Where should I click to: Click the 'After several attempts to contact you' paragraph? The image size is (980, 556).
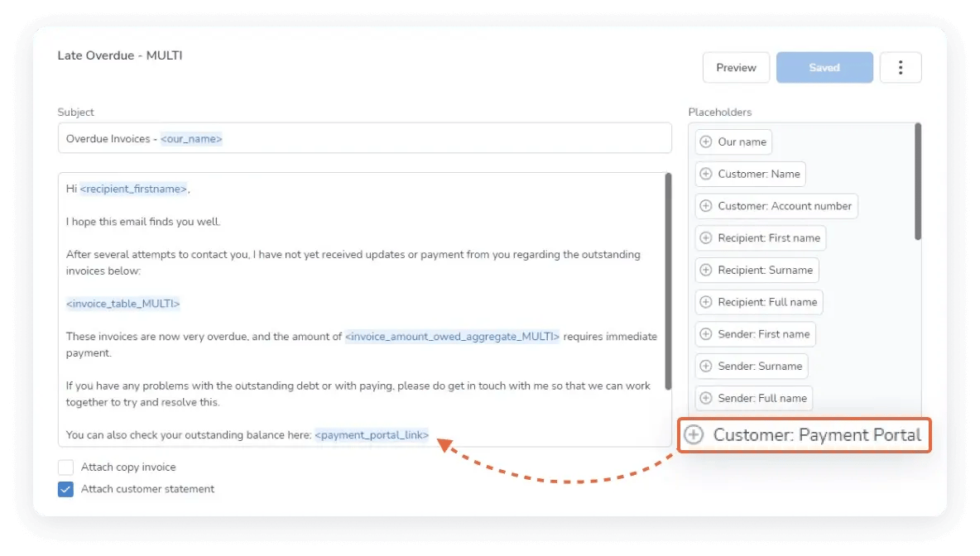click(353, 262)
